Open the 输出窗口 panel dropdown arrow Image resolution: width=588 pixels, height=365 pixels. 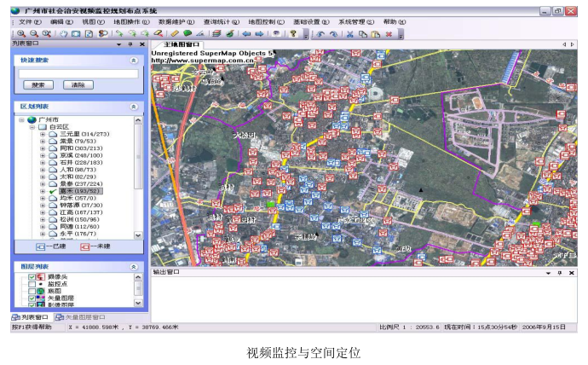pos(548,273)
